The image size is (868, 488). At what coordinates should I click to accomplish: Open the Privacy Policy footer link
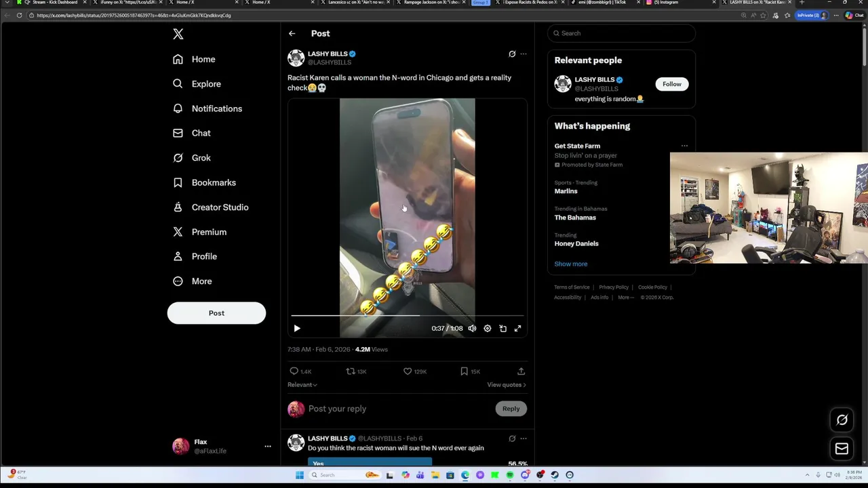(x=614, y=287)
